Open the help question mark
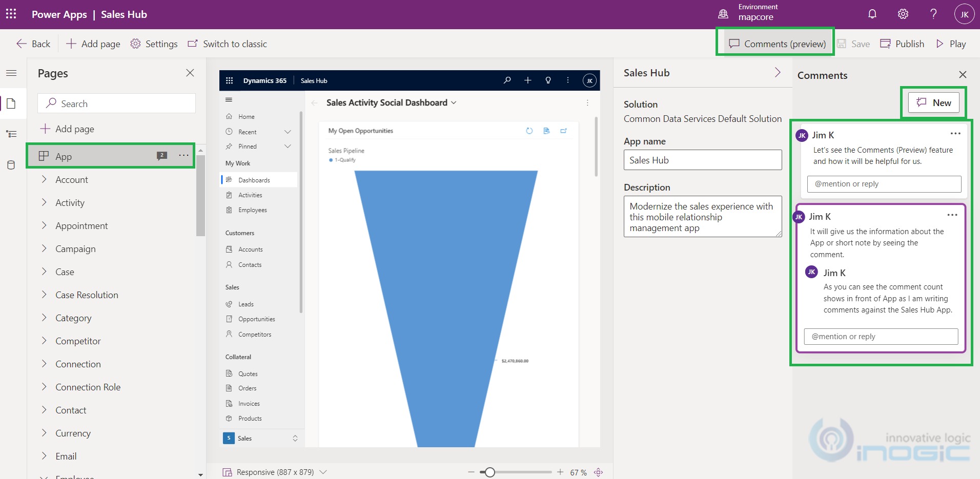 [x=934, y=14]
